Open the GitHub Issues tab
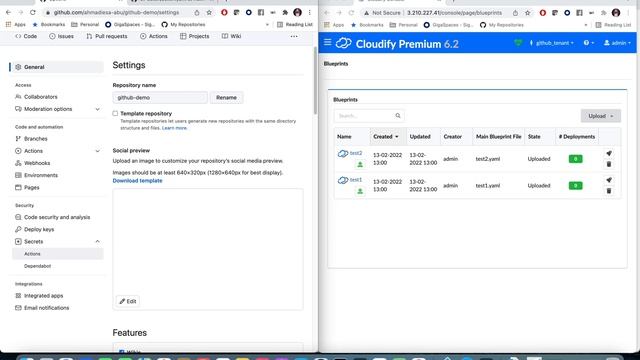The image size is (640, 360). coord(62,36)
